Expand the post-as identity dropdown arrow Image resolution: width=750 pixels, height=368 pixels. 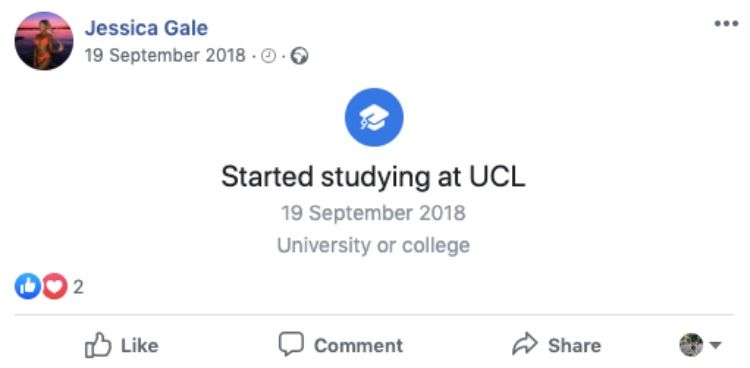pos(715,345)
